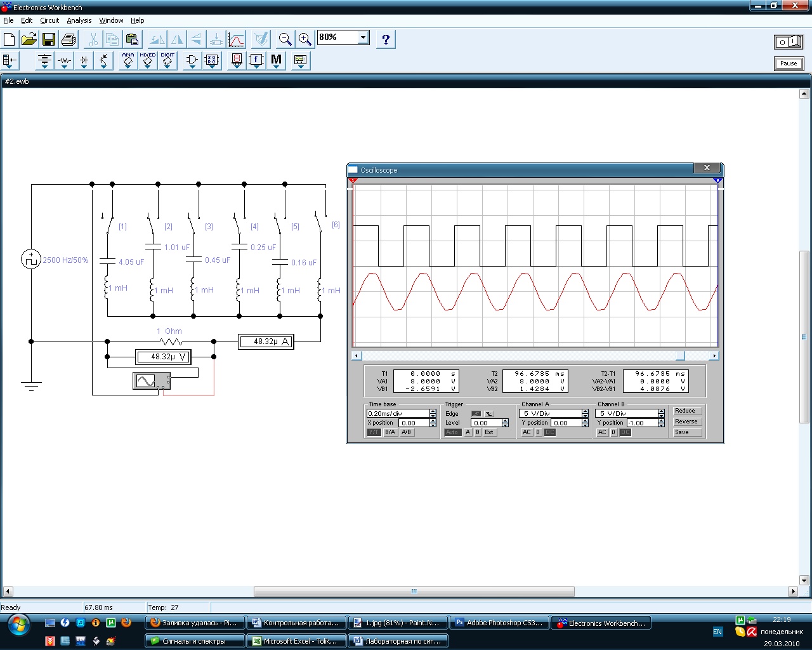Increase Channel B V/Div stepper

[x=661, y=411]
